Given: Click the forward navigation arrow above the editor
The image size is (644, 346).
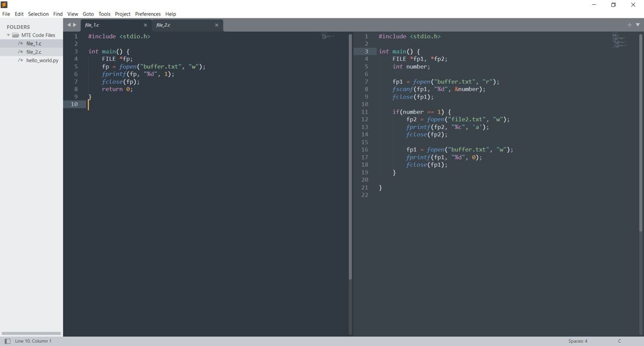Looking at the screenshot, I should click(x=74, y=24).
